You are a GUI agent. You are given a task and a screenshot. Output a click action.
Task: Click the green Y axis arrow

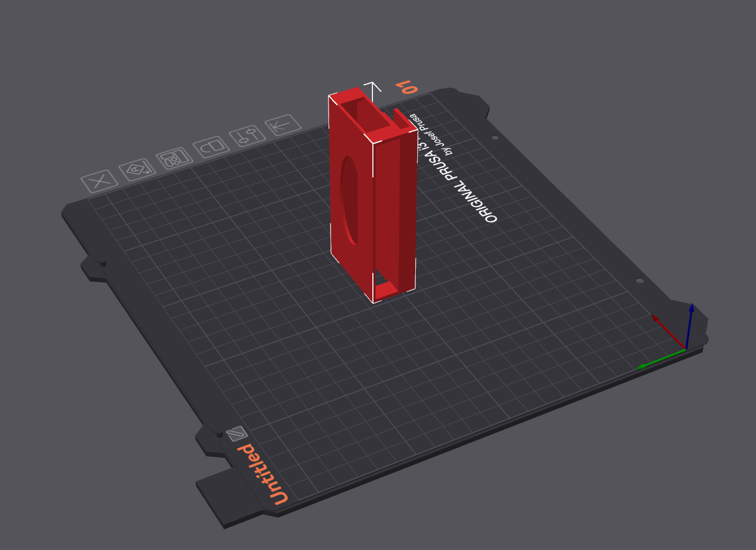(x=661, y=358)
